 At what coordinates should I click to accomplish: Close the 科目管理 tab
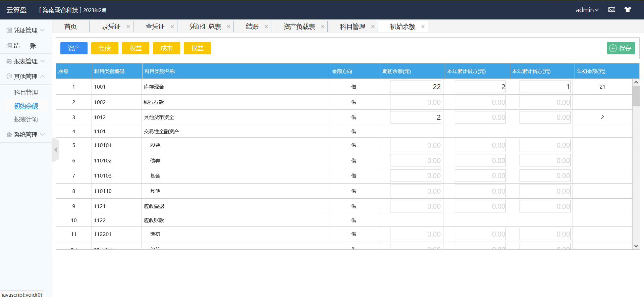coord(373,27)
